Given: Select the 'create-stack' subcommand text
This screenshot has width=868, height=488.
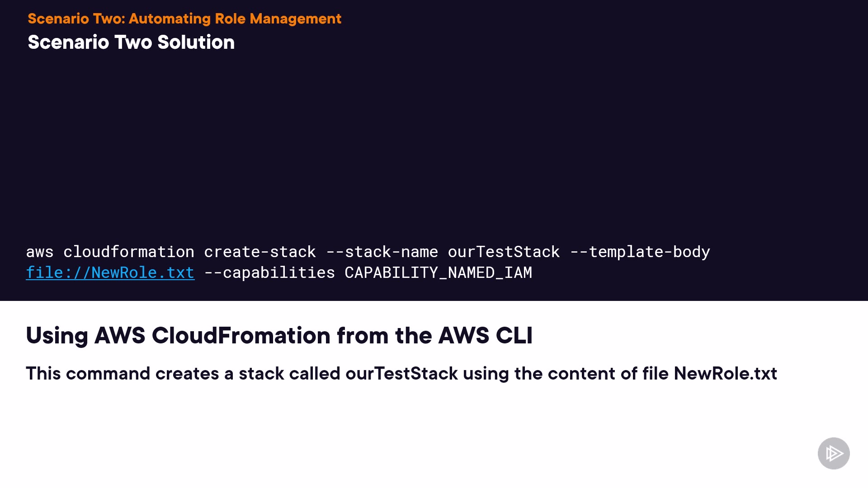Looking at the screenshot, I should click(x=260, y=252).
